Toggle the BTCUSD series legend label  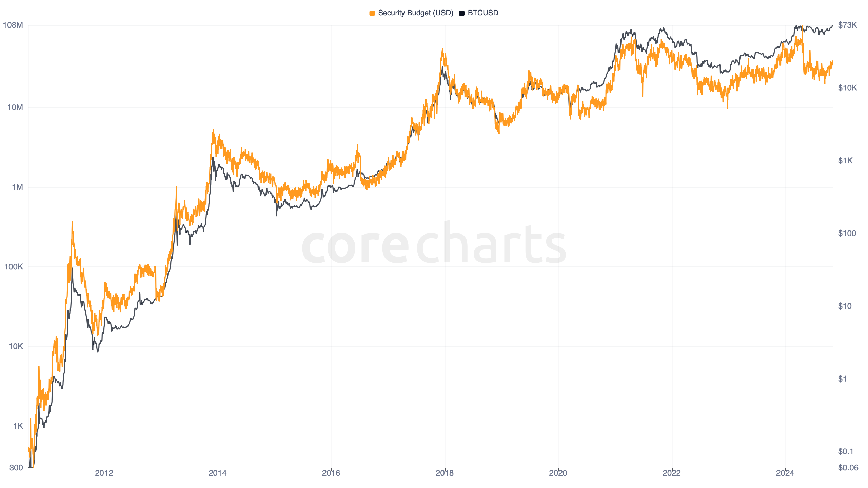483,13
